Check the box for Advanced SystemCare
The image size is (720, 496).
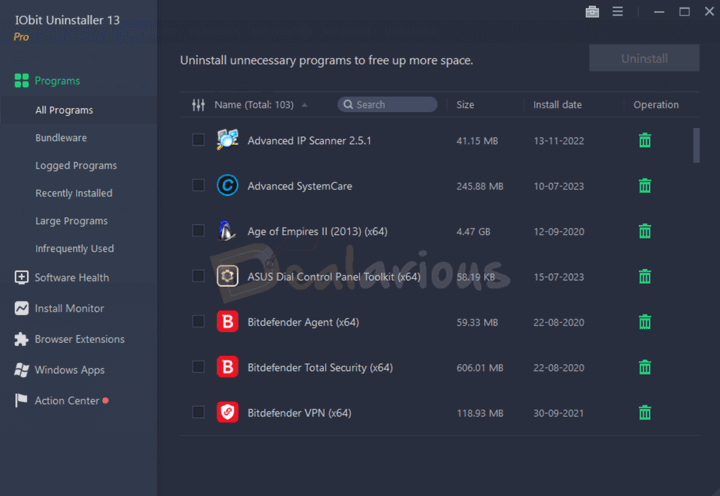(x=198, y=185)
